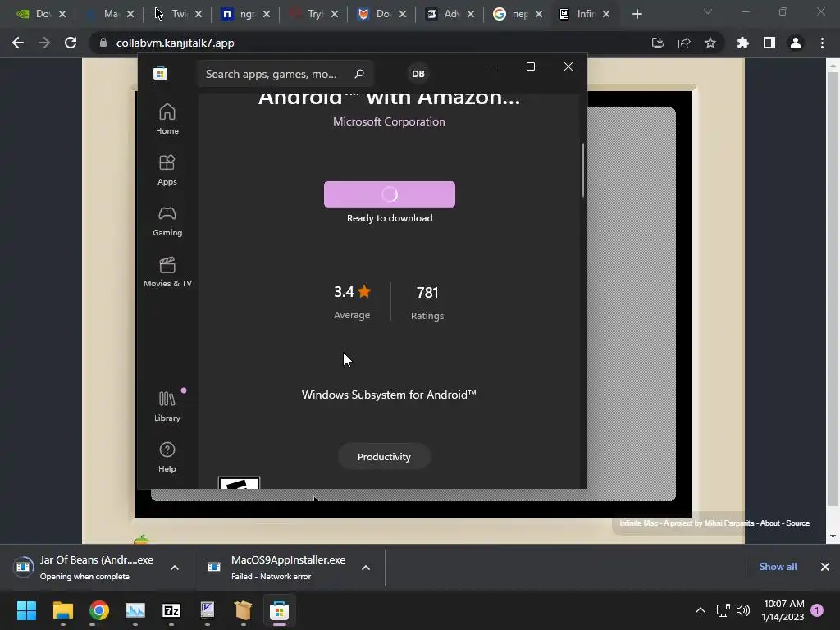
Task: Open Microsoft Store taskbar icon
Action: [x=279, y=610]
